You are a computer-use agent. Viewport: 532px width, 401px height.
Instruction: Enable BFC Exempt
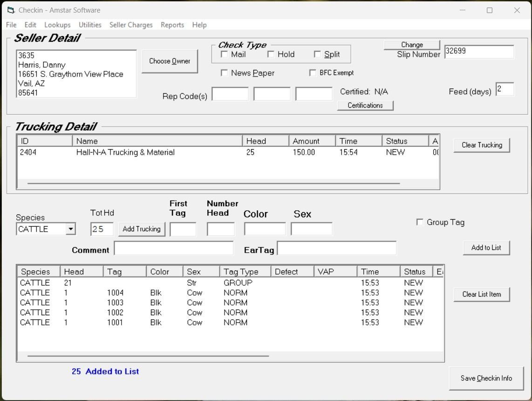click(312, 73)
